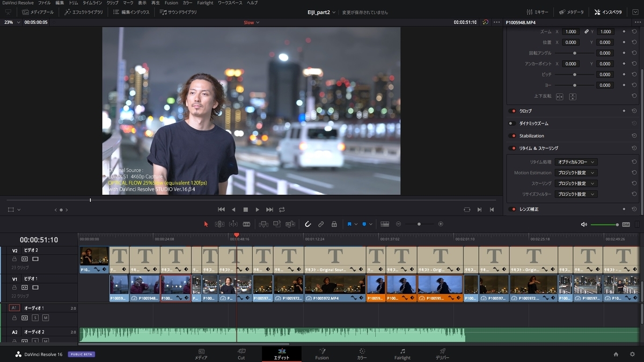Go to first frame transport button
This screenshot has height=362, width=644.
(x=221, y=210)
